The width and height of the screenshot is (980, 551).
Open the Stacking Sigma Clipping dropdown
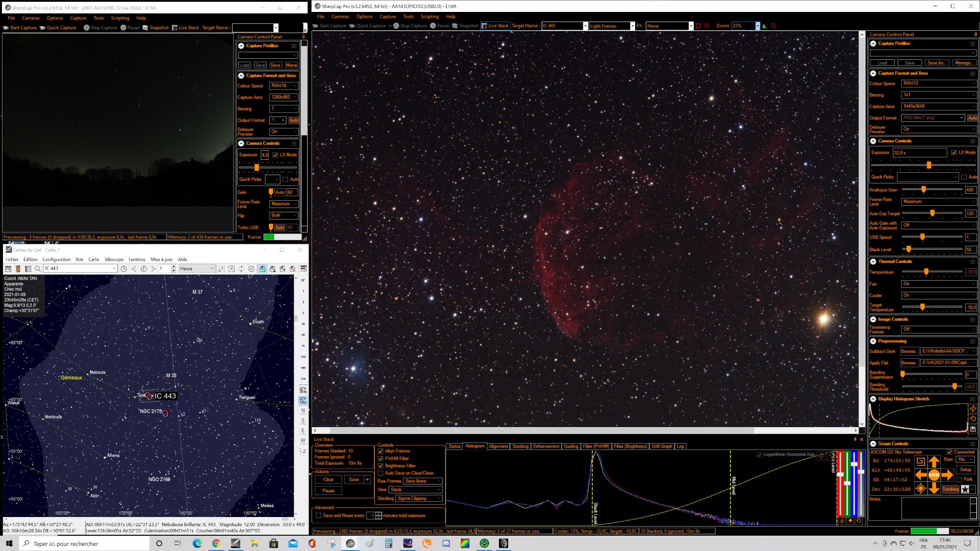tap(419, 498)
